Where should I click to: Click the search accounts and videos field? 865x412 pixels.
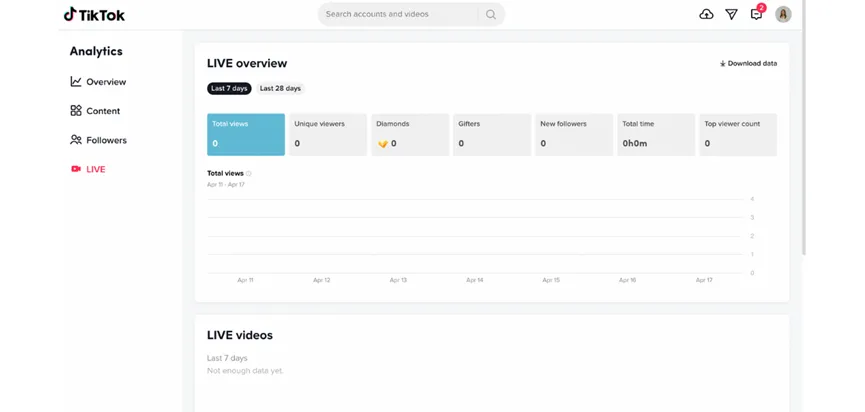tap(398, 14)
